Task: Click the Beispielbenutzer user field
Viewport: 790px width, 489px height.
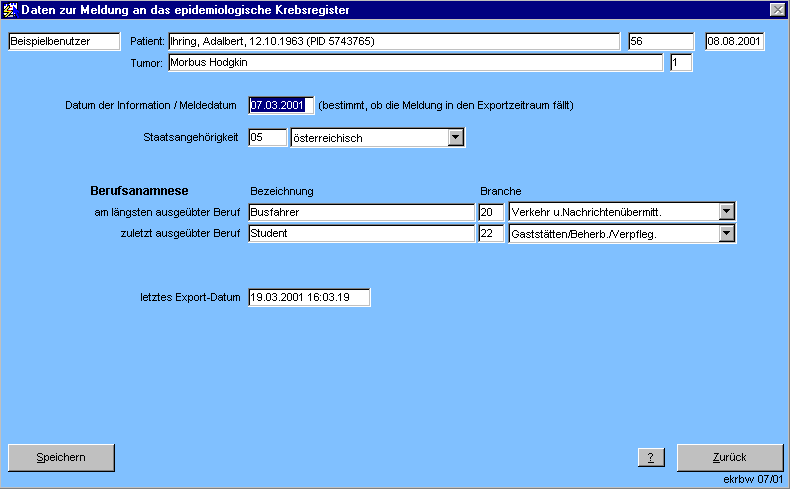Action: (63, 42)
